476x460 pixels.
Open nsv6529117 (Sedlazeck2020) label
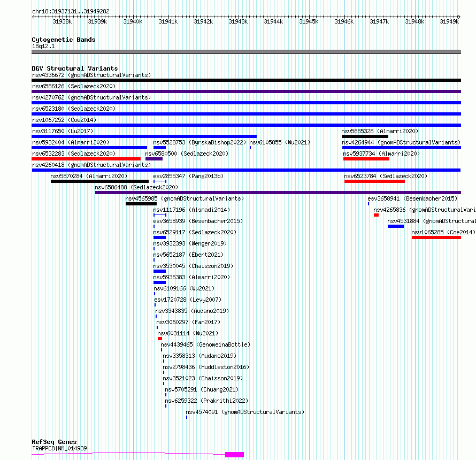pos(195,232)
